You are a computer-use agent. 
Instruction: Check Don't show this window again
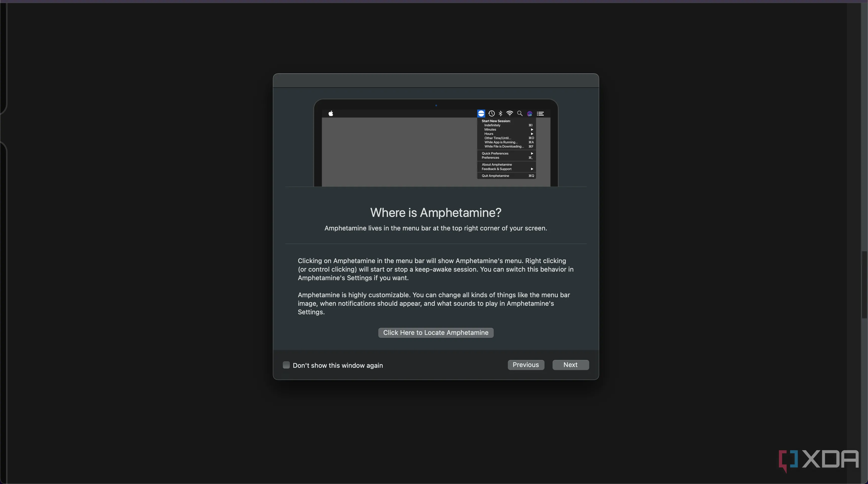[x=286, y=365]
